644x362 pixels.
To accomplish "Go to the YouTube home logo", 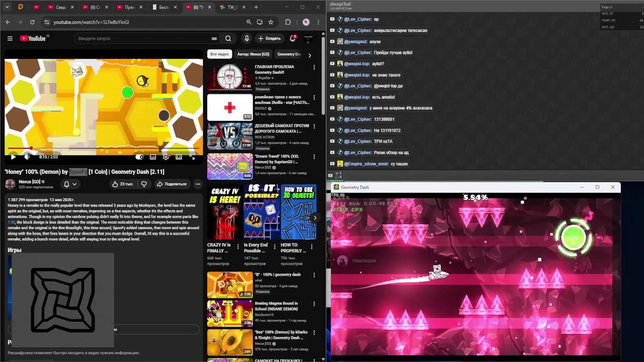I will [33, 38].
